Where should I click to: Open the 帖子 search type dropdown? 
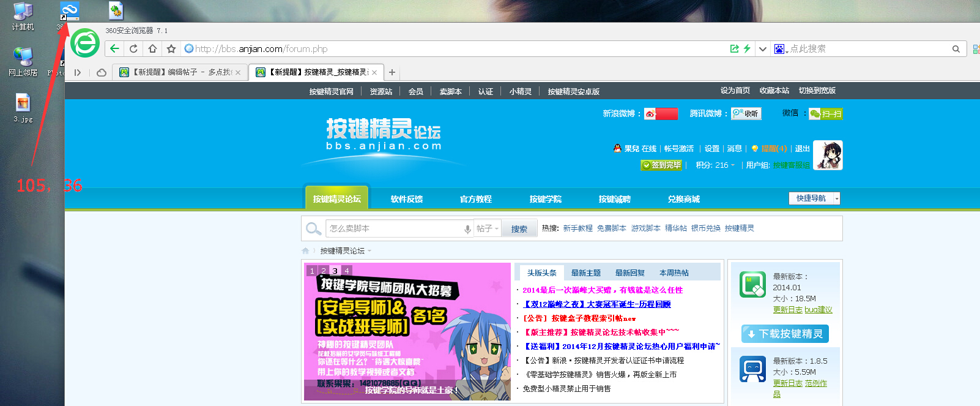[488, 228]
